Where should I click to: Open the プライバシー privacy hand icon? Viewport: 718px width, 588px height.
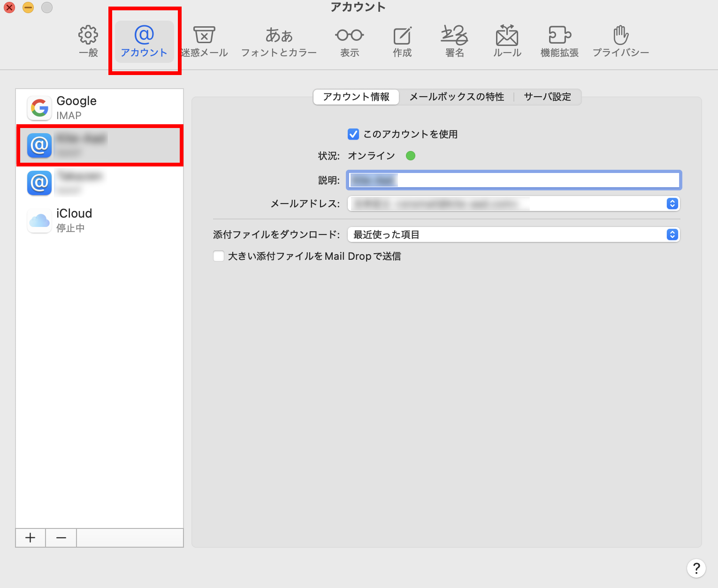(x=620, y=41)
